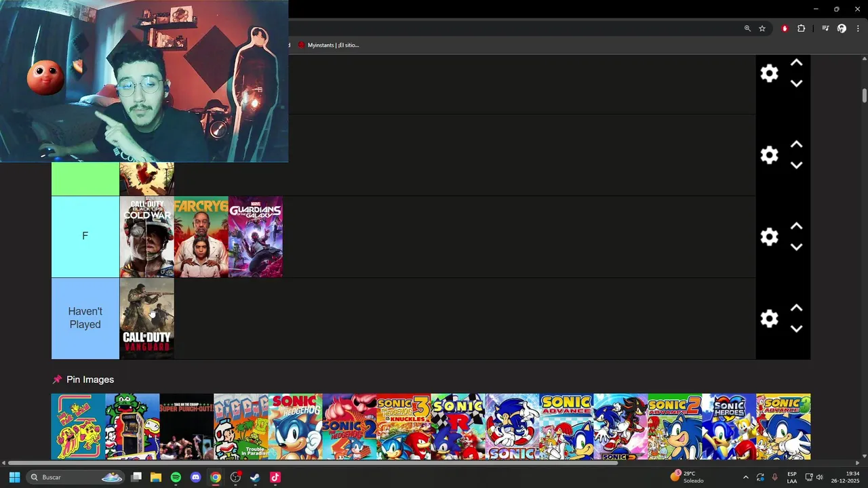Open the clock showing 19:34
The width and height of the screenshot is (868, 488).
pyautogui.click(x=846, y=477)
